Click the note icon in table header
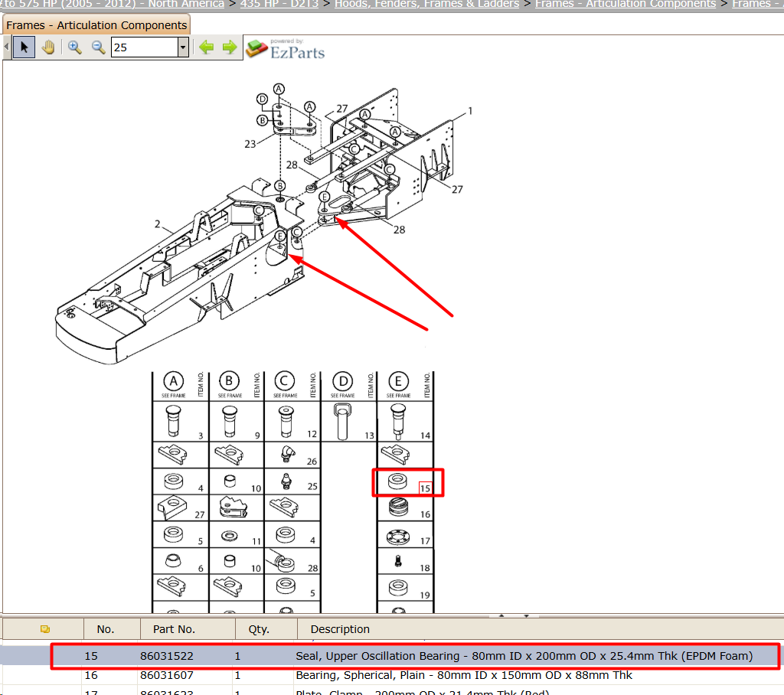This screenshot has height=695, width=784. click(x=45, y=629)
